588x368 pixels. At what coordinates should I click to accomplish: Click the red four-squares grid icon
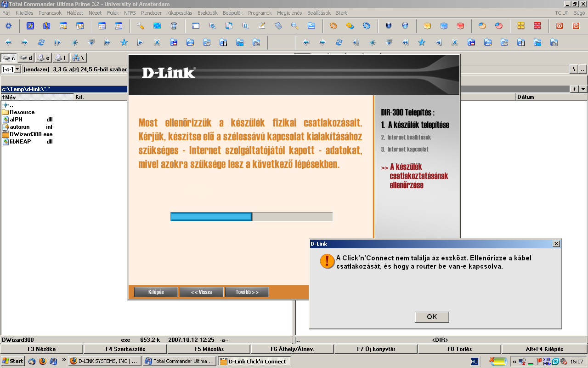[537, 26]
